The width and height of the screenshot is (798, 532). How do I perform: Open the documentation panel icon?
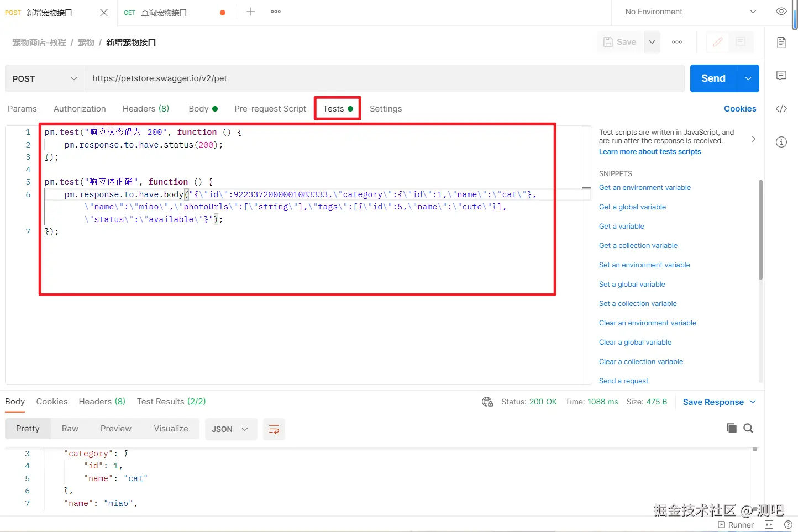(781, 43)
